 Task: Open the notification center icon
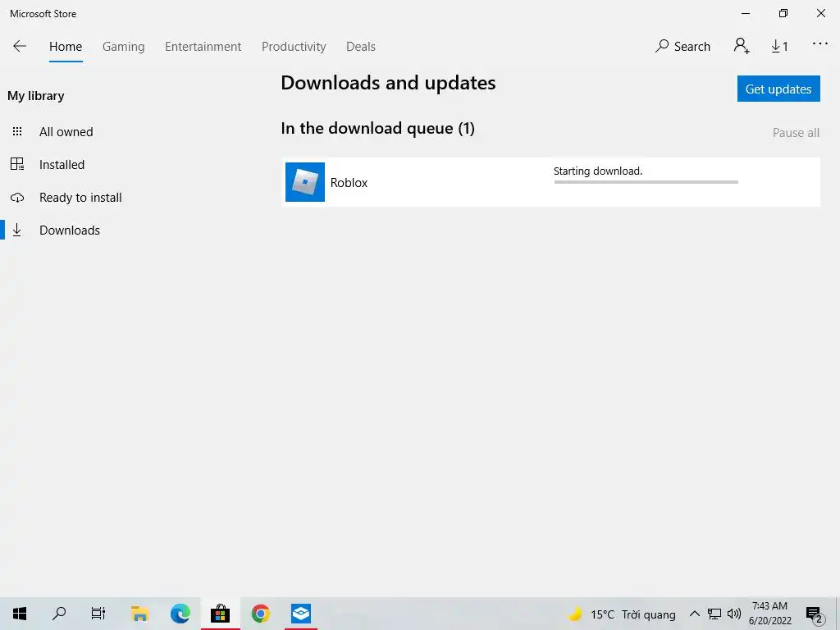814,614
